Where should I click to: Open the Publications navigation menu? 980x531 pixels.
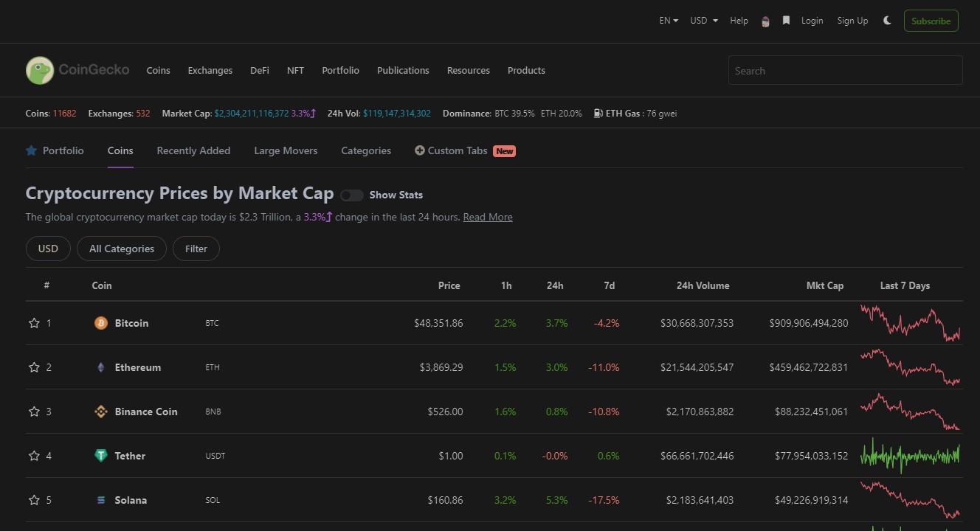[x=403, y=70]
